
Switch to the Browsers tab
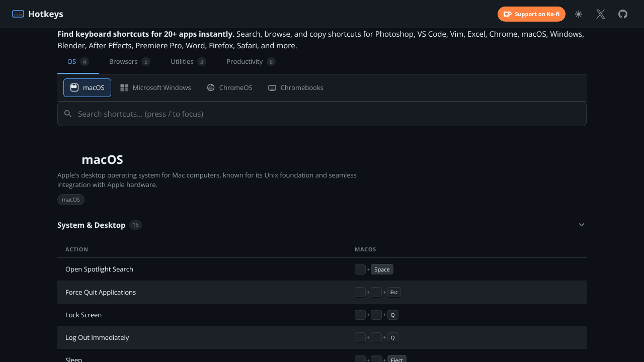pyautogui.click(x=129, y=61)
